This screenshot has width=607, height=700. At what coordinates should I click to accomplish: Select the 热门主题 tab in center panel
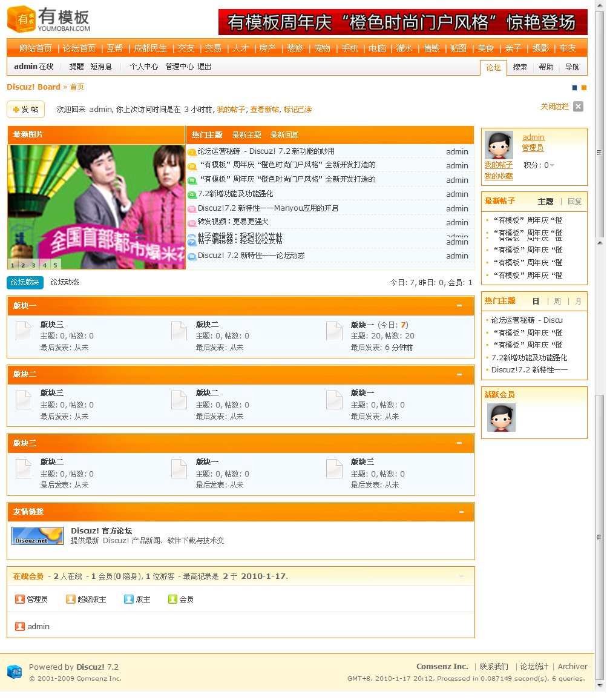207,135
